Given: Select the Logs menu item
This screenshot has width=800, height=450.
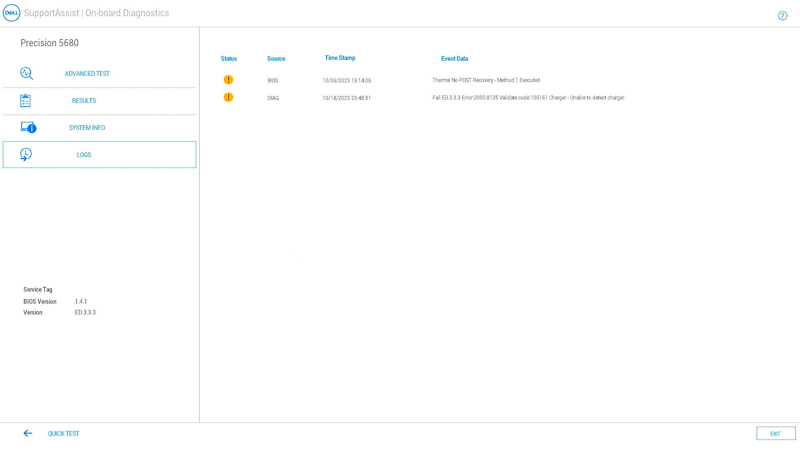Looking at the screenshot, I should pos(99,155).
